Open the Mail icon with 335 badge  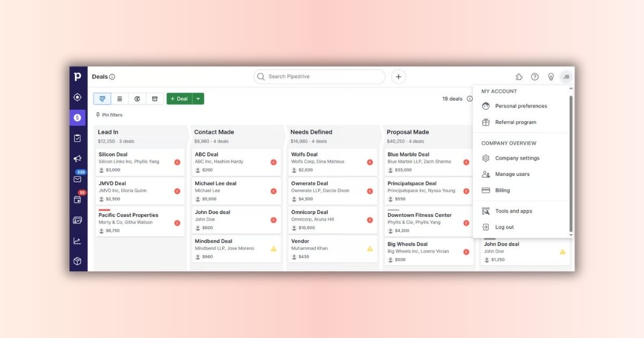click(x=77, y=179)
